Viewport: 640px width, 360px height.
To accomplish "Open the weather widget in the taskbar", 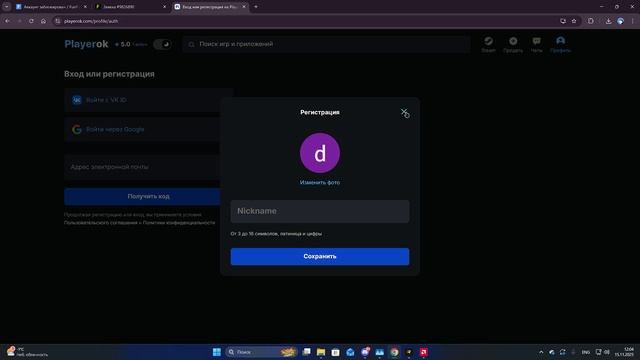I will (x=27, y=352).
